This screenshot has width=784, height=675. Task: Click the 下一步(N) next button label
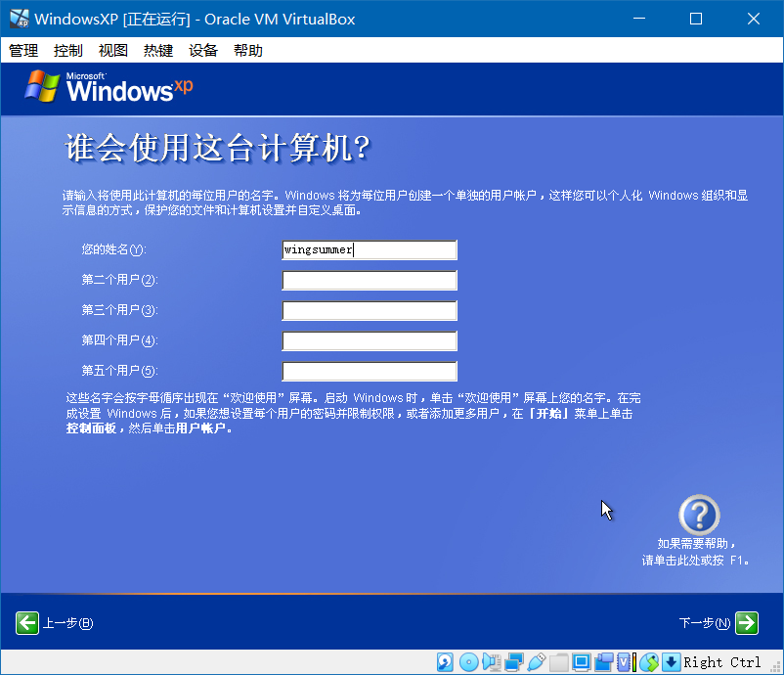(x=705, y=623)
